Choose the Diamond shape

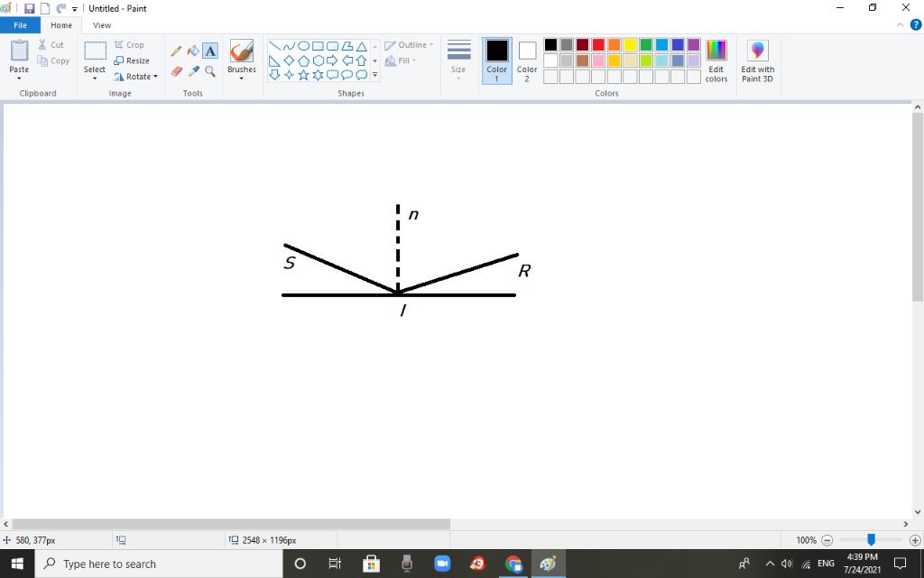(289, 61)
